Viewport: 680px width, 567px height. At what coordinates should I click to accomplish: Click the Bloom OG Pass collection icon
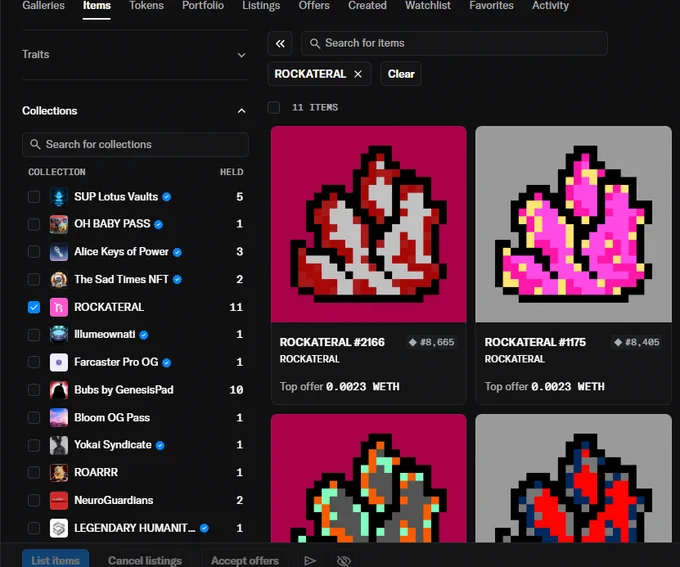(59, 417)
